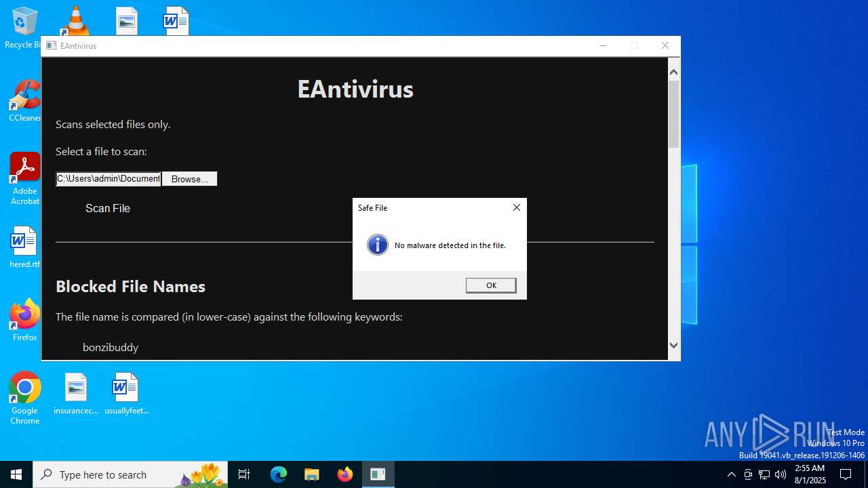Select the Recycle Bin desktop icon
The width and height of the screenshot is (868, 488).
click(24, 28)
